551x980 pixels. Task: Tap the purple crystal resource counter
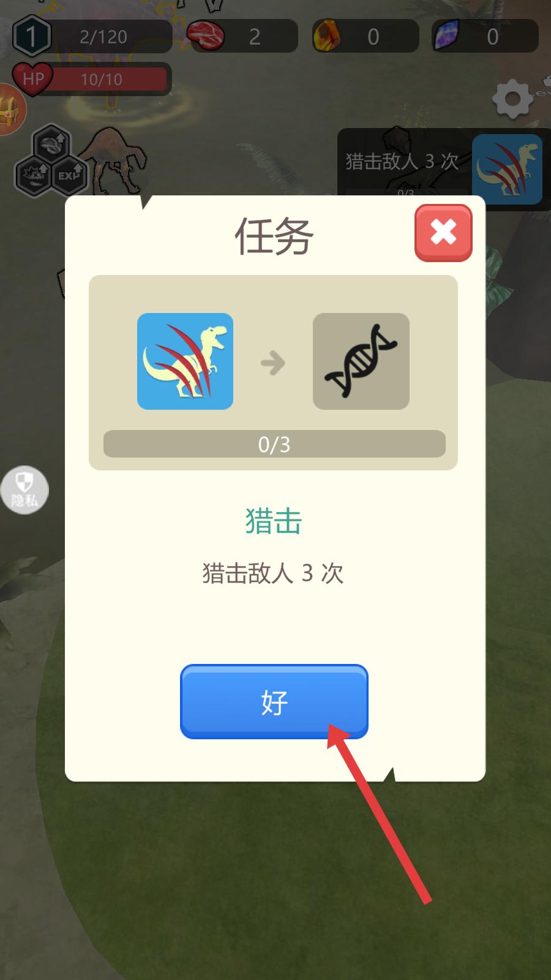485,36
